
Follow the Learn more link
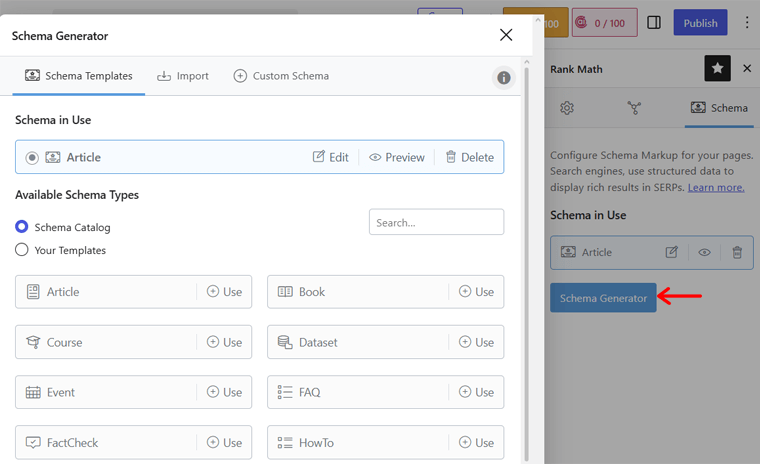(716, 187)
